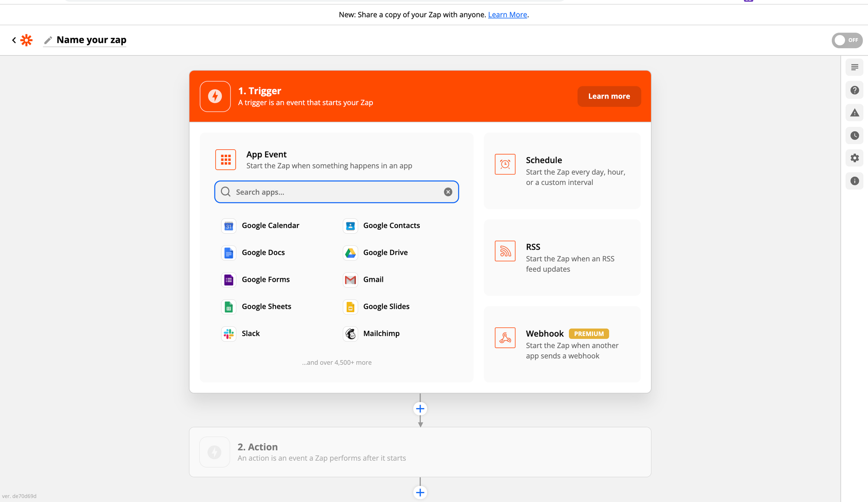Clear the app search with X icon

448,192
